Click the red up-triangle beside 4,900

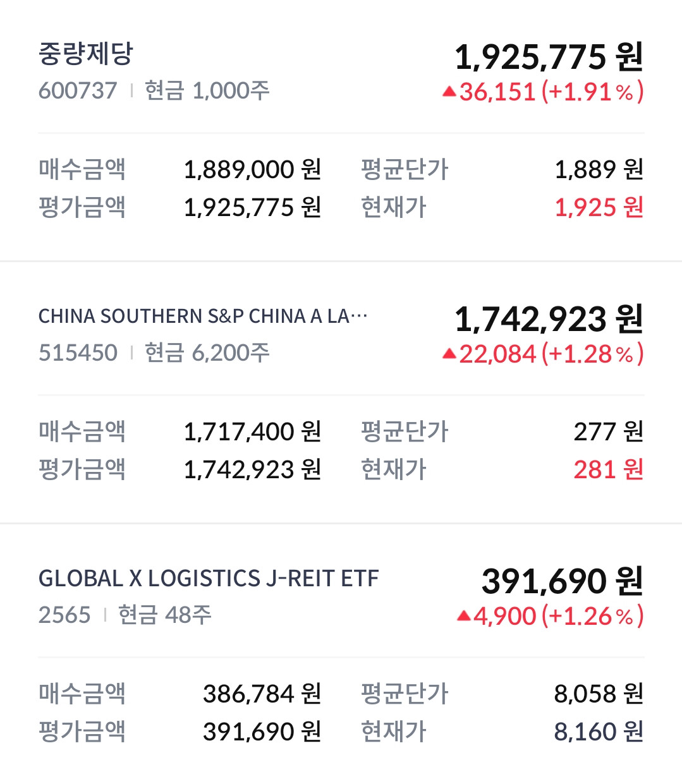coord(463,616)
